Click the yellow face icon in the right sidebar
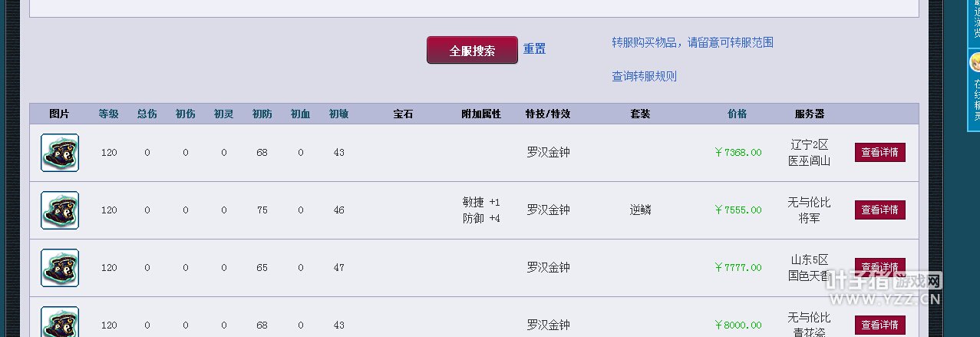This screenshot has height=337, width=980. click(975, 61)
